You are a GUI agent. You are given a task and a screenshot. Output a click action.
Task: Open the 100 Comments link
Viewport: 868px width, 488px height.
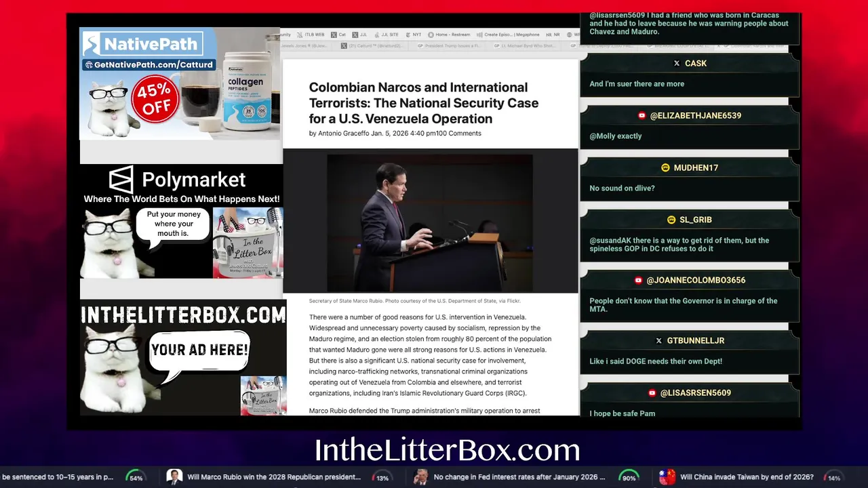pos(458,134)
